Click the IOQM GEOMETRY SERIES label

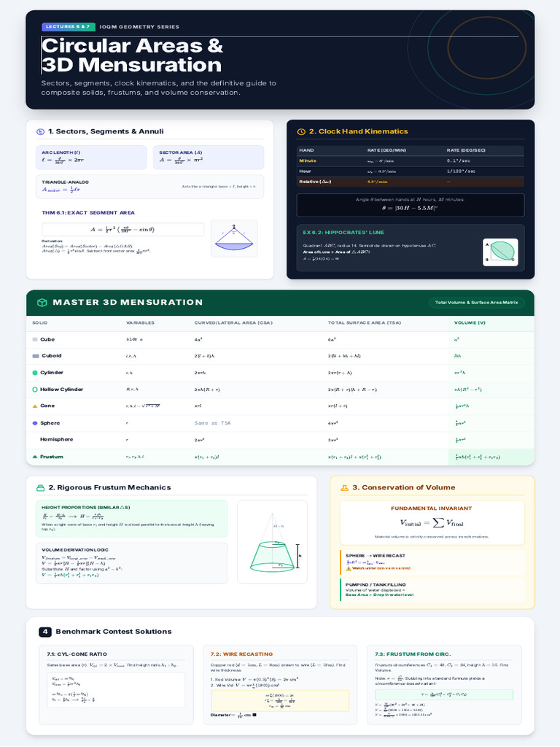pyautogui.click(x=139, y=27)
